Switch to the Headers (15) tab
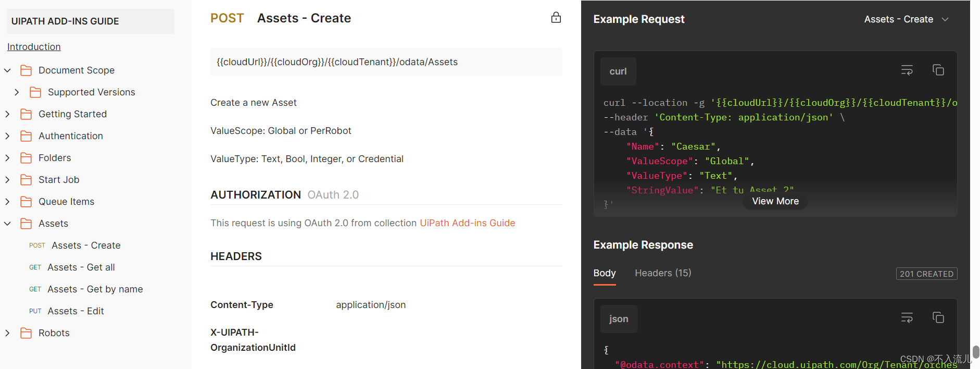This screenshot has height=369, width=980. pyautogui.click(x=663, y=273)
